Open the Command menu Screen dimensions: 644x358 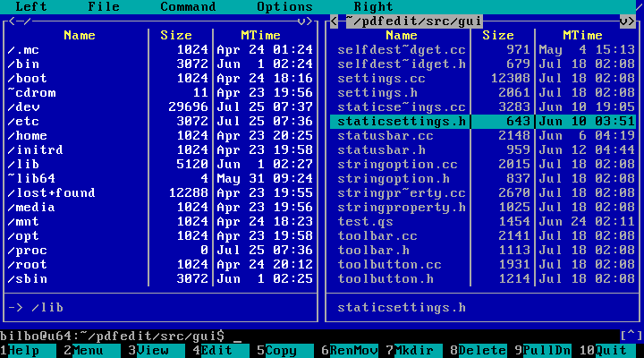point(188,6)
